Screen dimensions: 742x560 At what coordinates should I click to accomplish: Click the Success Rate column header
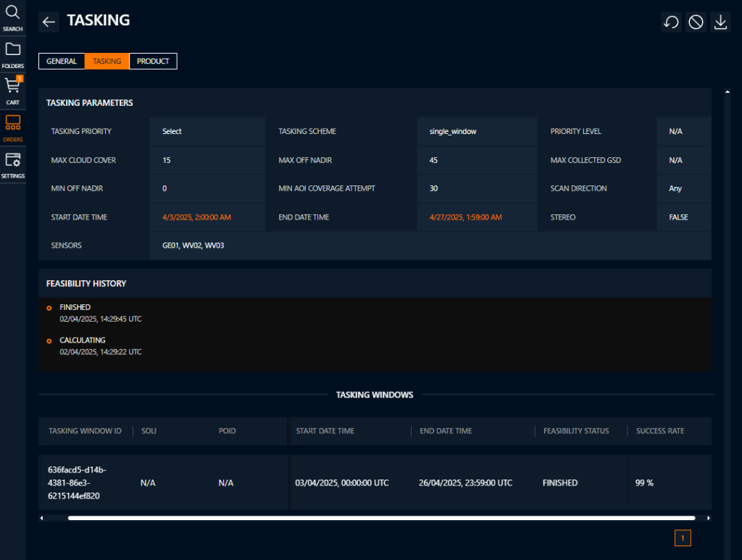point(659,431)
